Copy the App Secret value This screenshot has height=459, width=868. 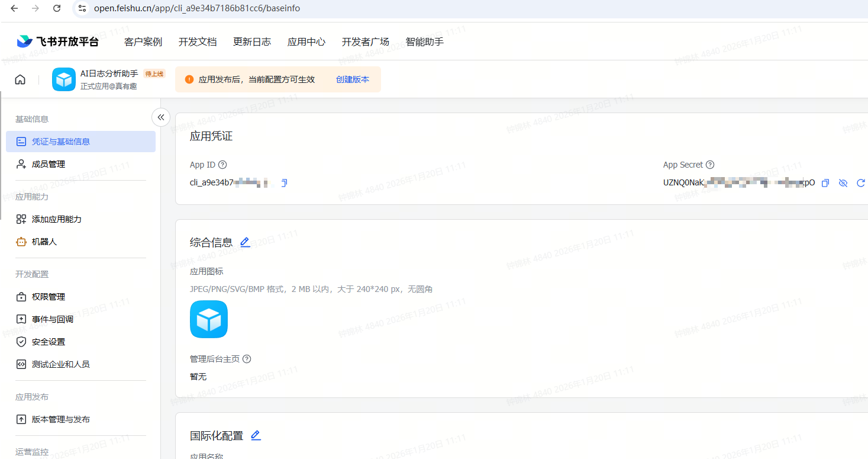coord(825,183)
